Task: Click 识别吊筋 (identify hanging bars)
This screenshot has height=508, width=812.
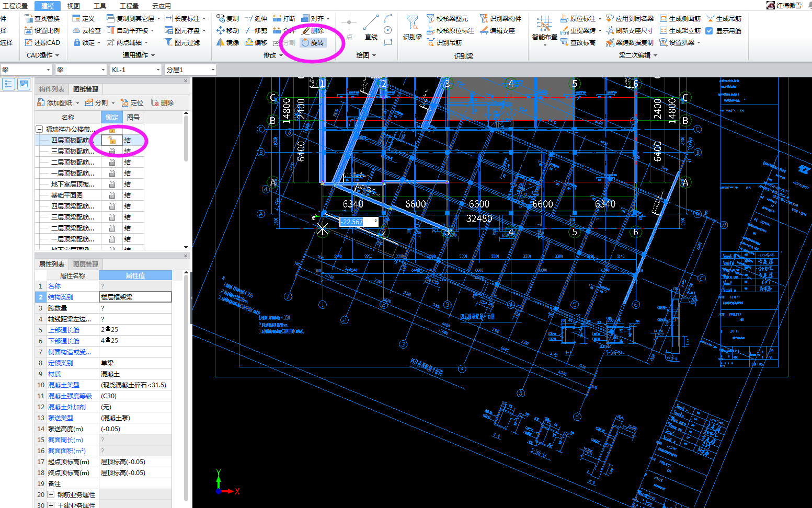Action: click(x=444, y=42)
